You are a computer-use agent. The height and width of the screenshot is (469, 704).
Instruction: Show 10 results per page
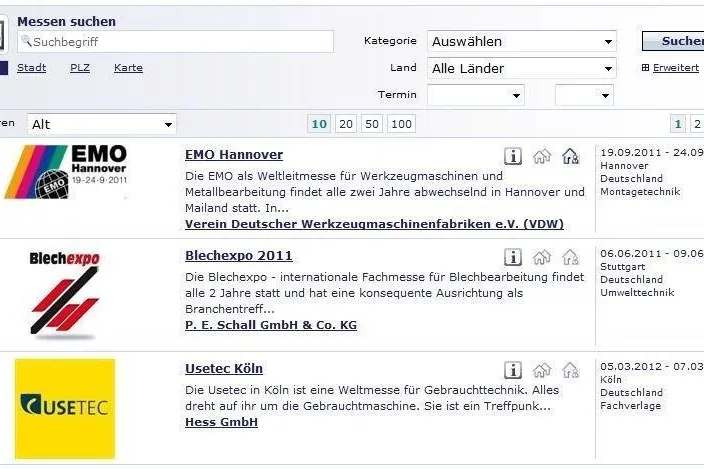(x=319, y=124)
